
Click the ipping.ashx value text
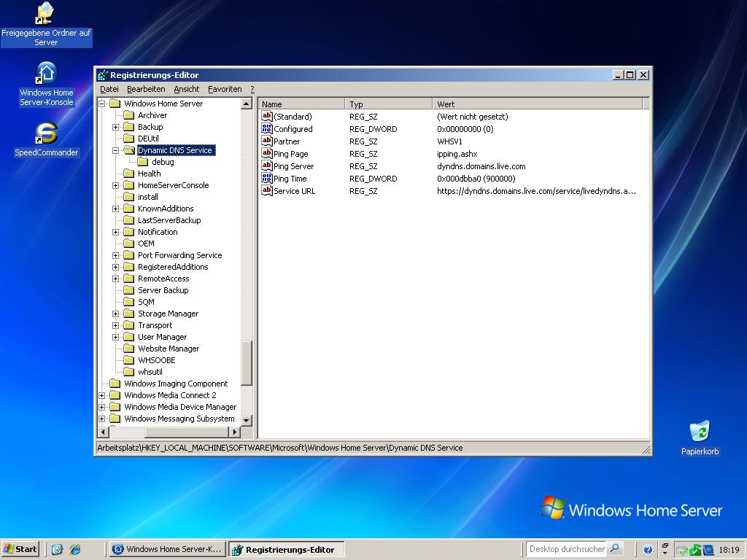[457, 154]
